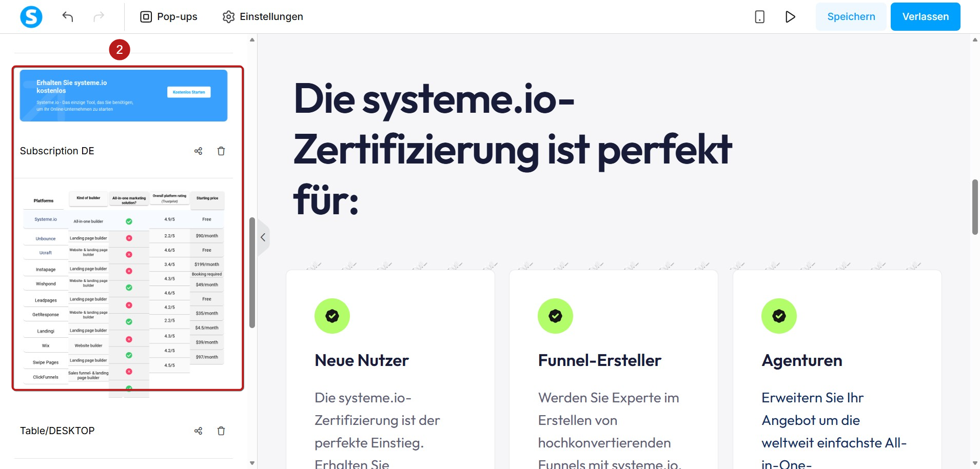Click the Neue Nutzer description paragraph
The width and height of the screenshot is (980, 469).
(378, 429)
